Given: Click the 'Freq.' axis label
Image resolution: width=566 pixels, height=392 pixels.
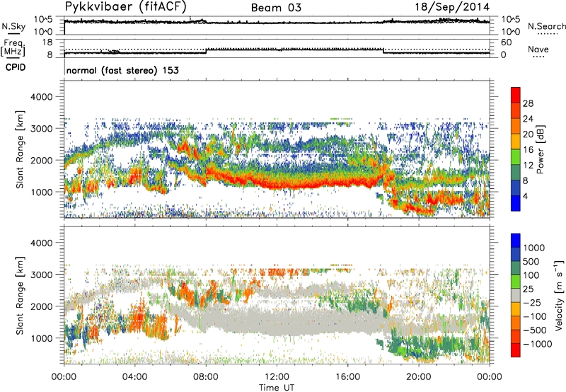Looking at the screenshot, I should [x=13, y=43].
